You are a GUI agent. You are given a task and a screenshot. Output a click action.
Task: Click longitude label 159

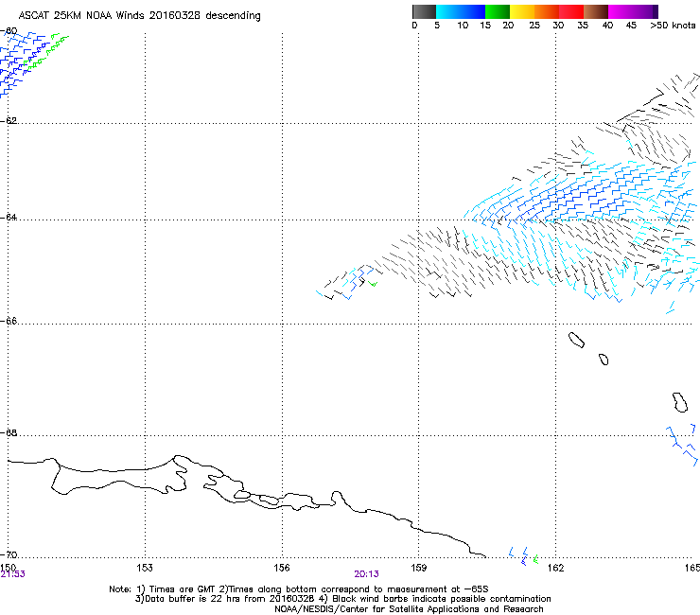[418, 568]
